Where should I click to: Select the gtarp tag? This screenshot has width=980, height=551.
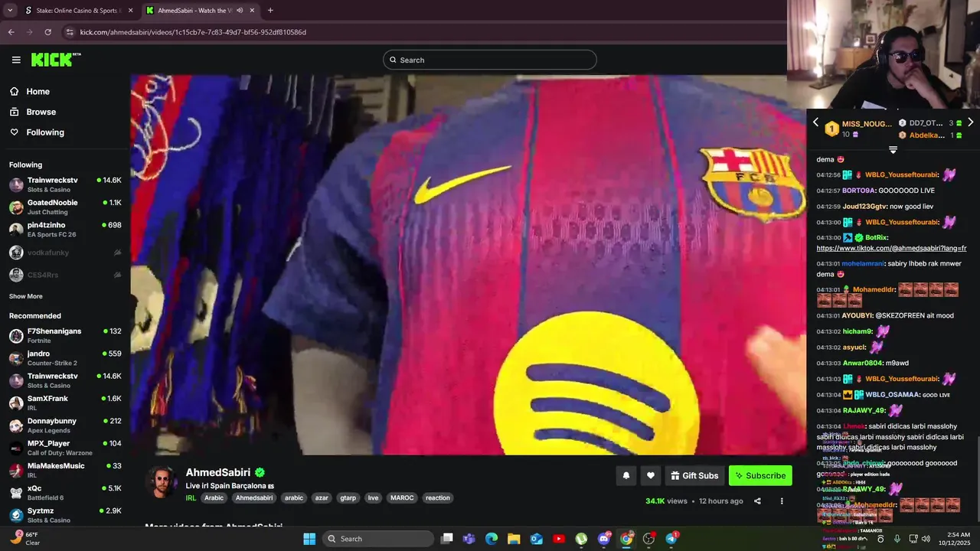pos(348,497)
